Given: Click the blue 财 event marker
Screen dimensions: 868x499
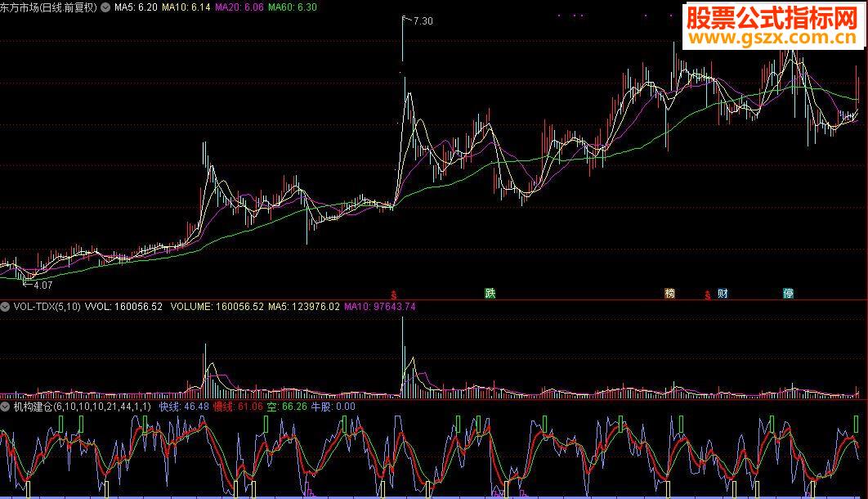Looking at the screenshot, I should point(723,293).
